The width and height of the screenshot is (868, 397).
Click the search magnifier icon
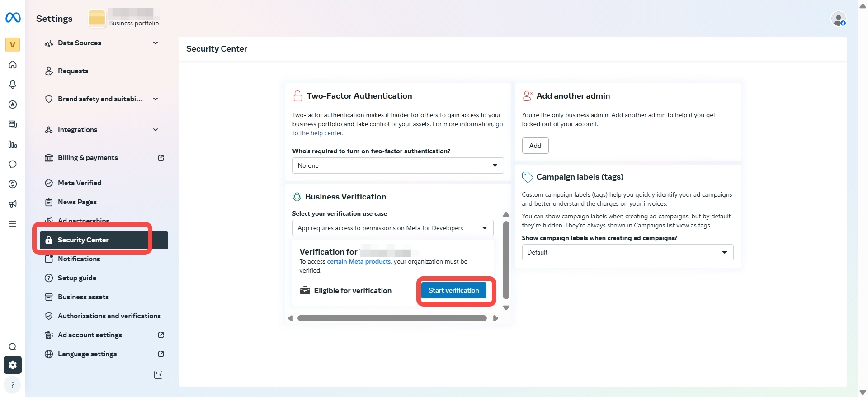13,347
